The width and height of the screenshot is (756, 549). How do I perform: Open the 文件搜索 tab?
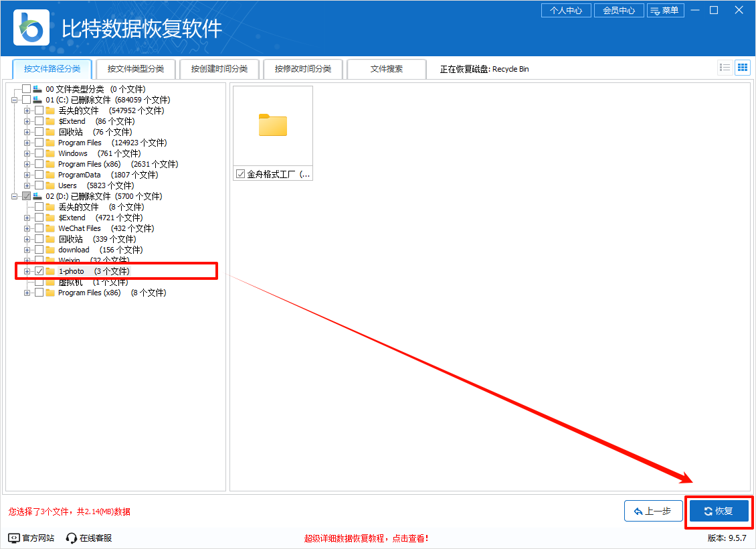[x=386, y=69]
